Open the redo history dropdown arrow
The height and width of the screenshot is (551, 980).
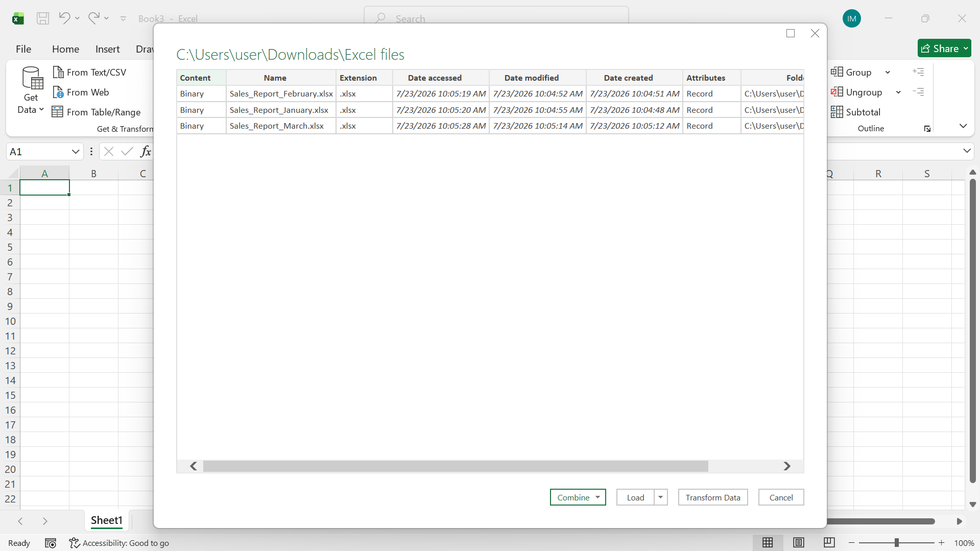pyautogui.click(x=106, y=18)
